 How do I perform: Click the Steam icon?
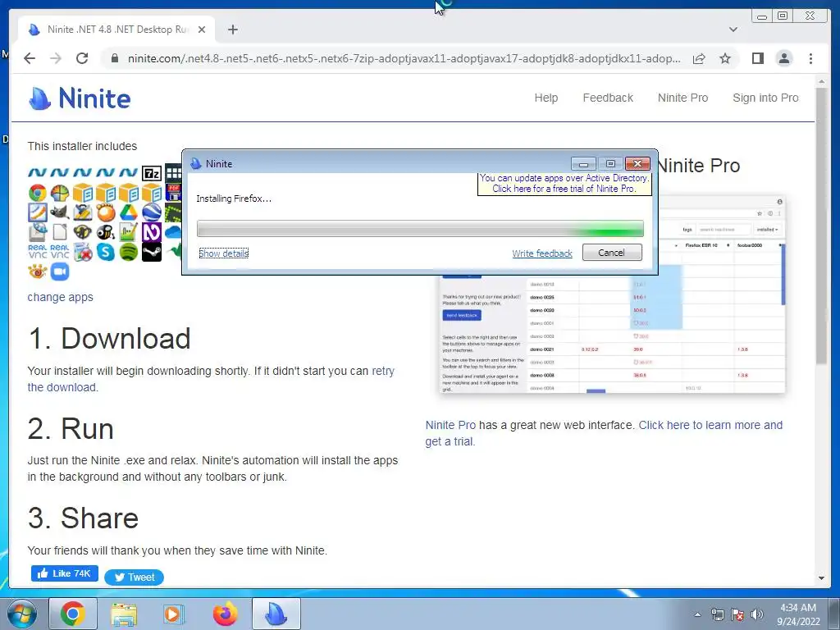(152, 252)
